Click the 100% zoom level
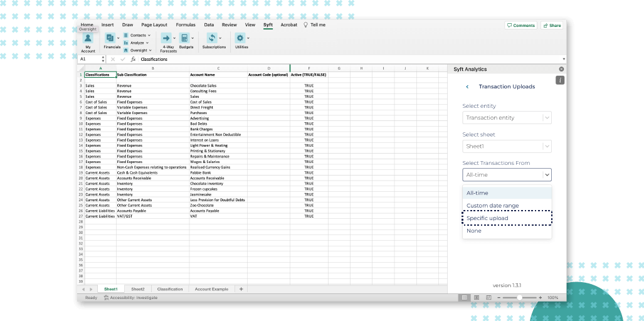This screenshot has height=321, width=644. [553, 298]
